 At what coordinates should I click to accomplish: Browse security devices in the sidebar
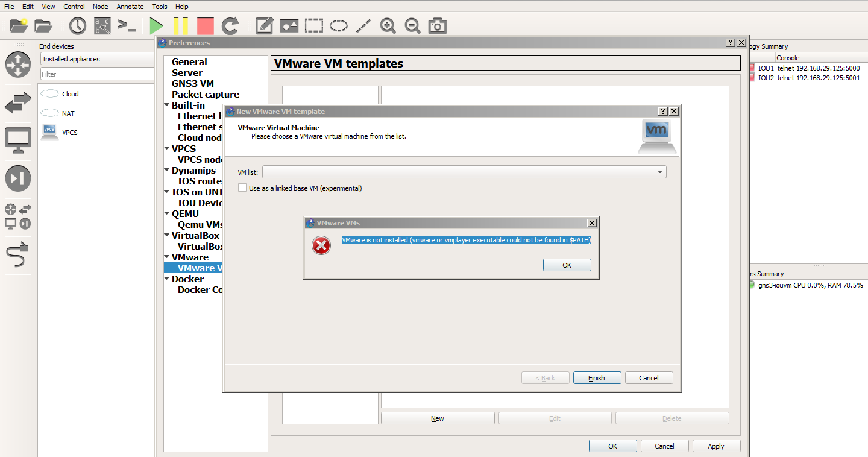[18, 178]
